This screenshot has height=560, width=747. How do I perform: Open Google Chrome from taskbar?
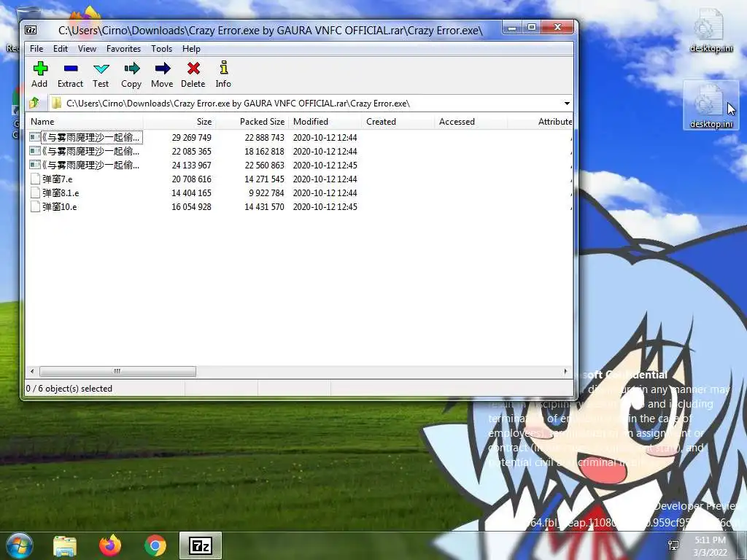155,545
